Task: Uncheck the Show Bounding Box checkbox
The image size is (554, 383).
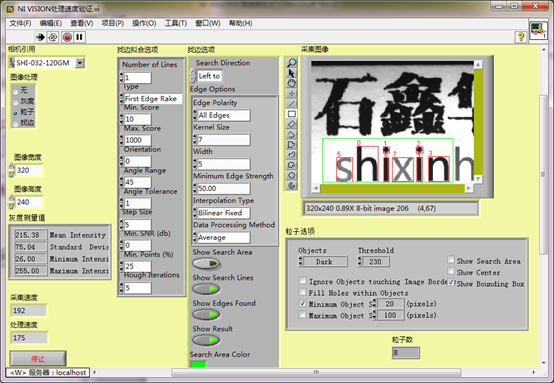Action: pos(451,283)
